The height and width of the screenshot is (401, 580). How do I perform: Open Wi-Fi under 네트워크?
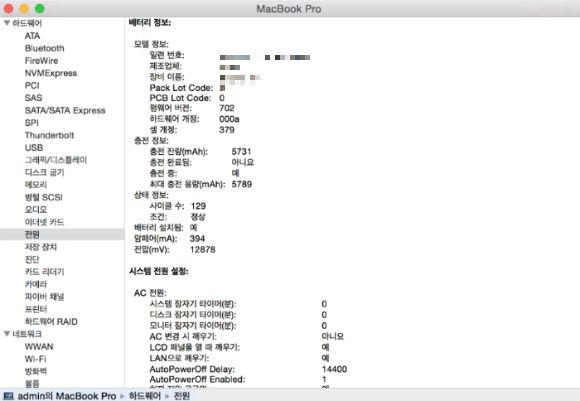[x=36, y=359]
